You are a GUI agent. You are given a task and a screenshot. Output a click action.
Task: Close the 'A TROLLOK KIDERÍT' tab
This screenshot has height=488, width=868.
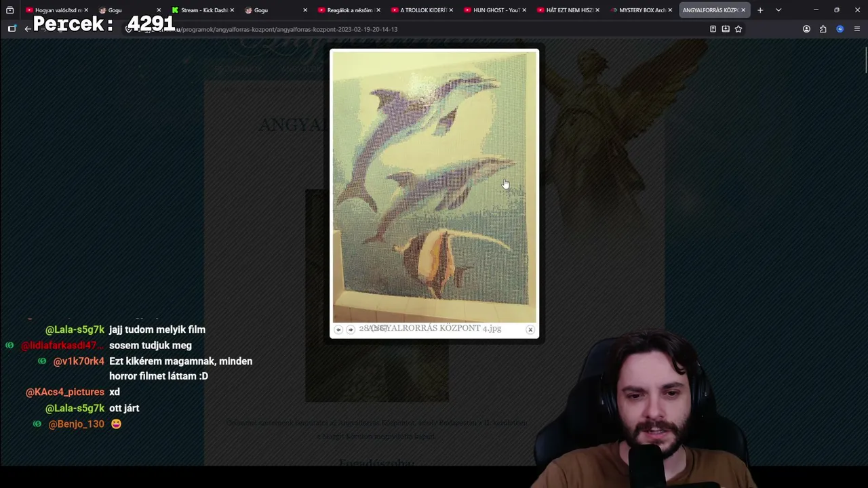[452, 10]
